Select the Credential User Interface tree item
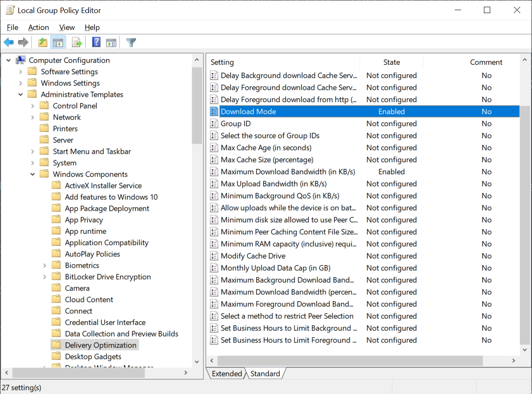532x394 pixels. [105, 322]
